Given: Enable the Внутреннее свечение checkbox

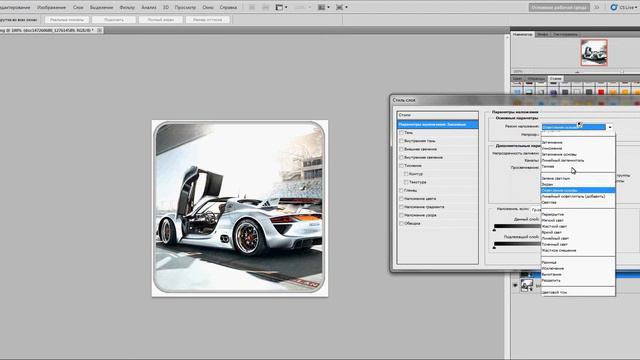Looking at the screenshot, I should pyautogui.click(x=401, y=157).
